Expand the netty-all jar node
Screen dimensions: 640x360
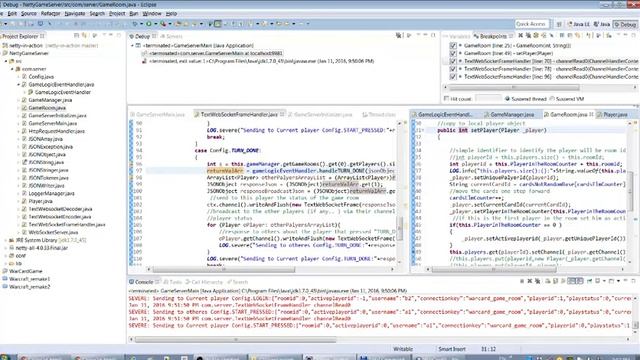tap(6, 248)
